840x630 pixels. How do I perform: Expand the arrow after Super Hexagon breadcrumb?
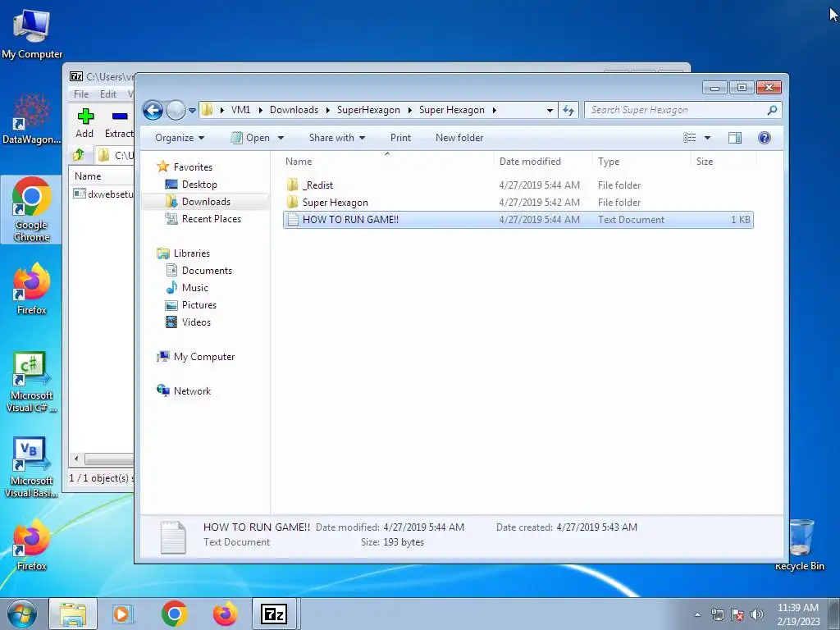coord(495,111)
